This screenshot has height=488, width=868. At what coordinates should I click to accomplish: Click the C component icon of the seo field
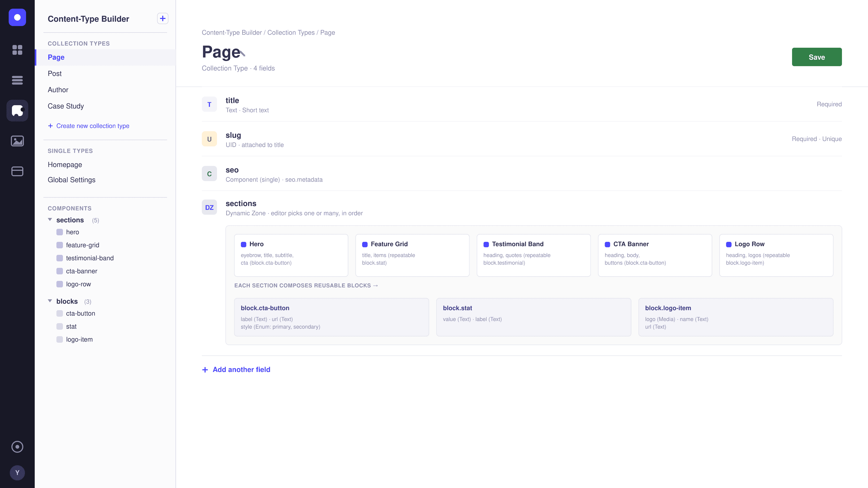pyautogui.click(x=209, y=174)
